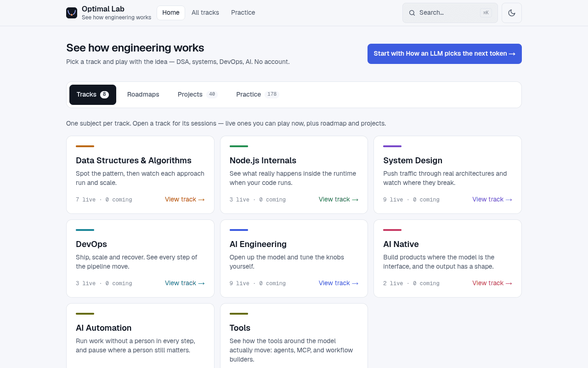Open the Home nav item

(171, 13)
